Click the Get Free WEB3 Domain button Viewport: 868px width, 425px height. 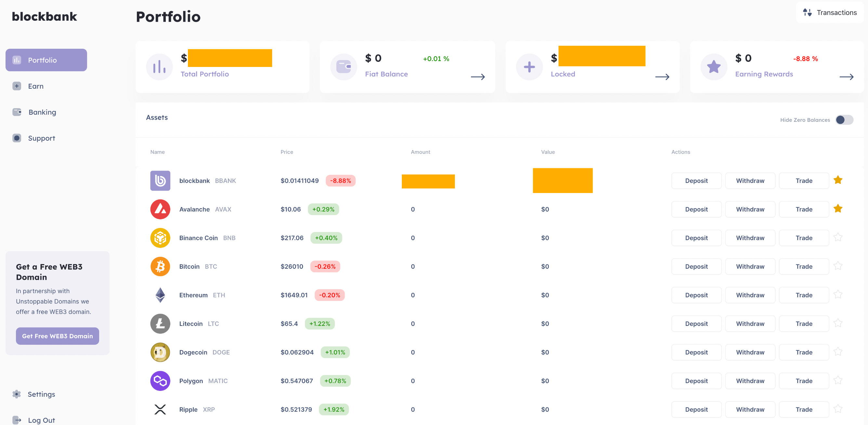point(57,336)
